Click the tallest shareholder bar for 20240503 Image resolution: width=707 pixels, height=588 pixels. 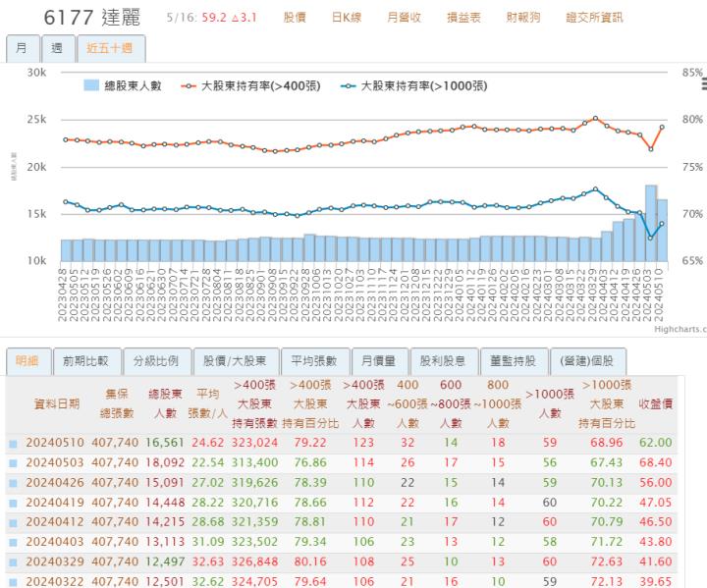650,223
